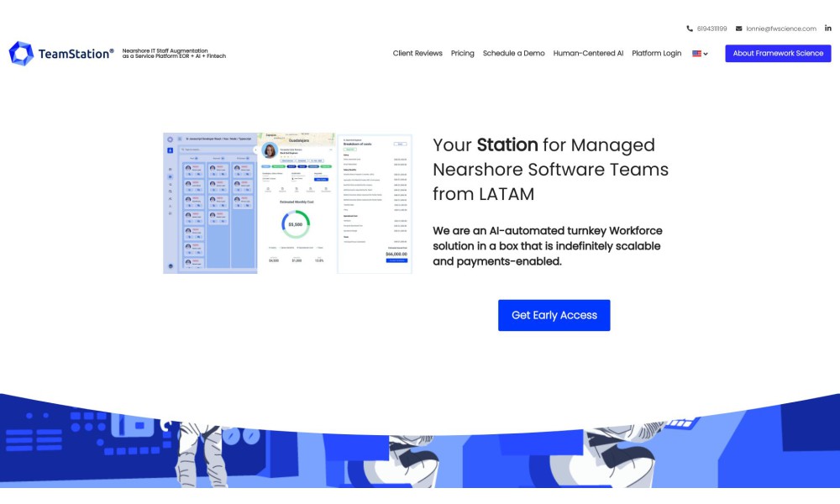Click email lonnie@fwscience.com link

(781, 29)
